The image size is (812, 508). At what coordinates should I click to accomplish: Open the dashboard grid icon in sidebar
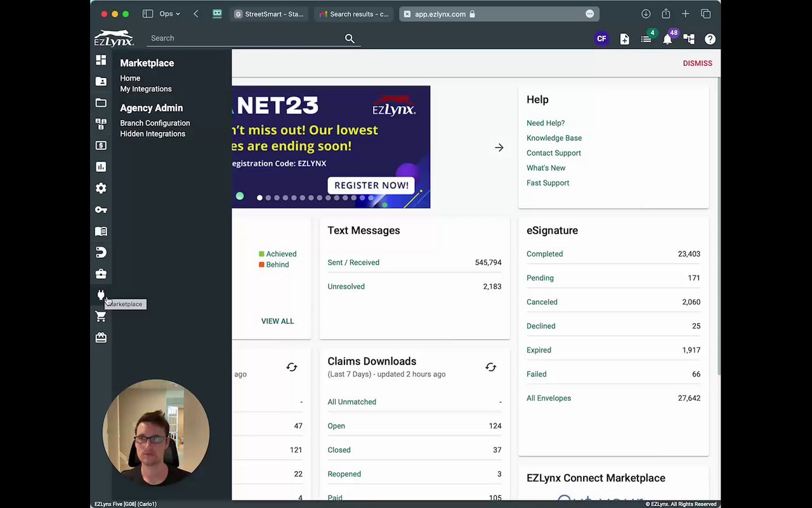pos(101,60)
